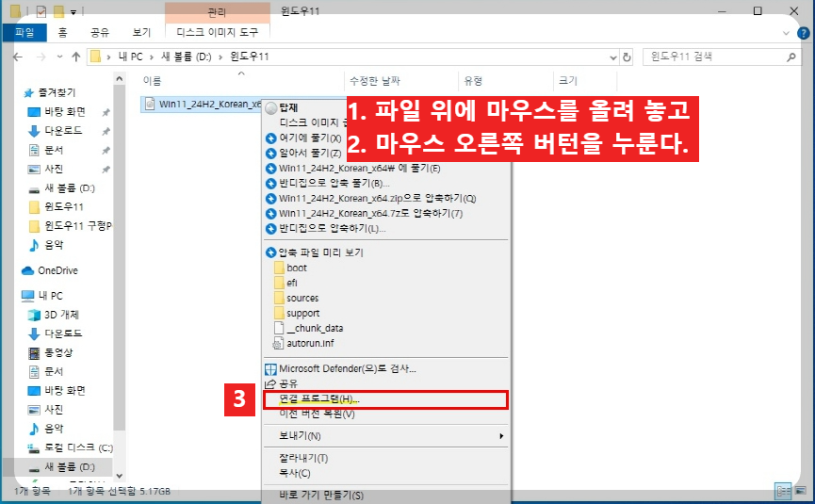Screen dimensions: 815x504
Task: Click the _chunk_data file in preview
Action: tap(315, 328)
